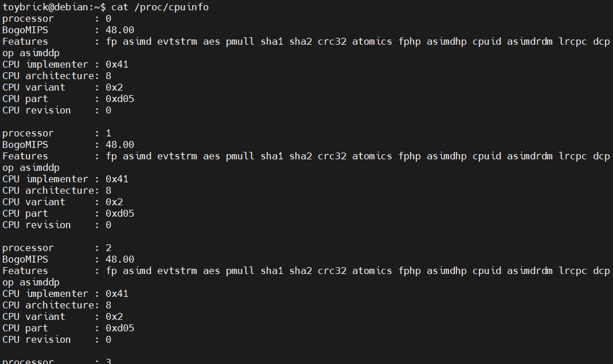Click the partially visible "processor : 3" line
613x364 pixels.
click(x=57, y=361)
